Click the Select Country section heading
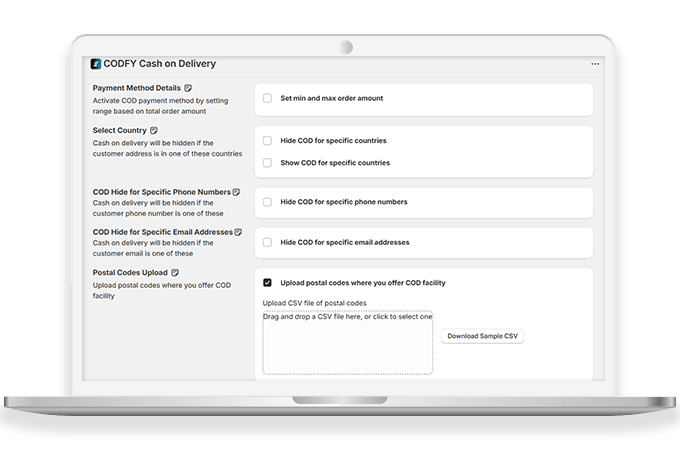This screenshot has width=680, height=450. click(x=118, y=130)
